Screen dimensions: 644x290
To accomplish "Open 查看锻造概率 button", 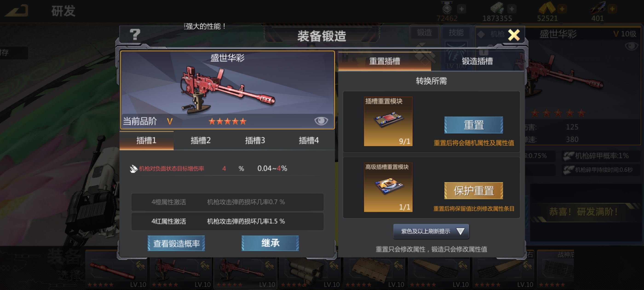I will pyautogui.click(x=176, y=243).
